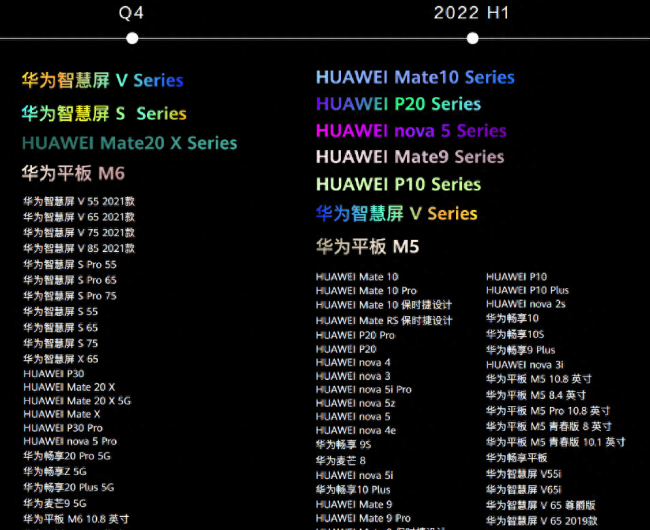This screenshot has height=530, width=650.
Task: Select HUAWEI nova 4 entry
Action: point(353,363)
